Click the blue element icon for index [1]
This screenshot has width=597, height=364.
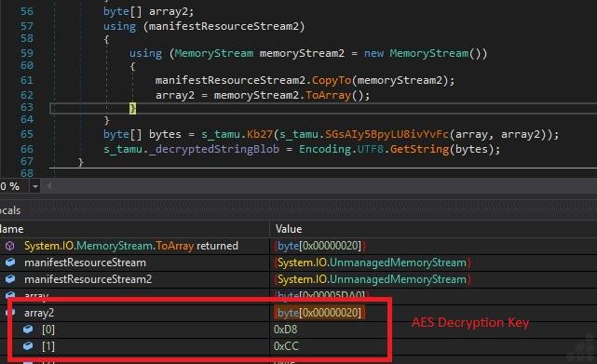click(28, 345)
